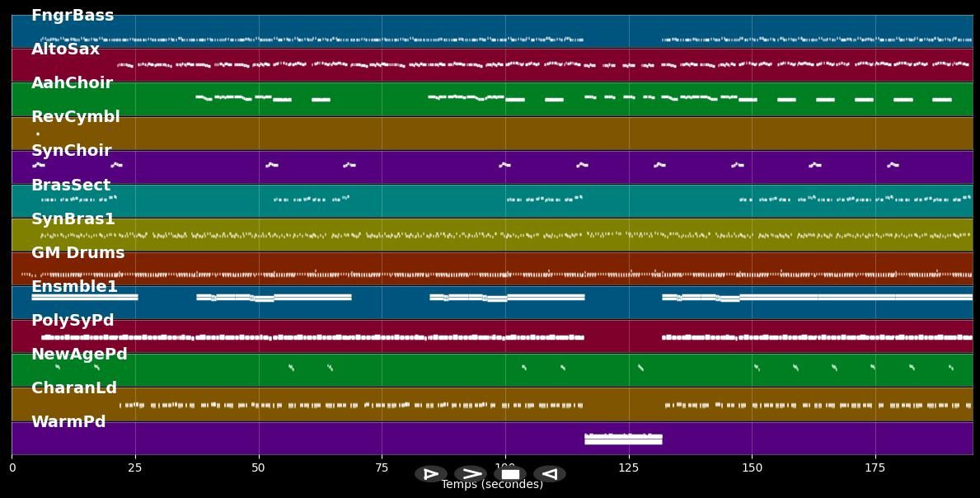The width and height of the screenshot is (980, 498).
Task: Click the WarmPd track name
Action: click(x=68, y=422)
